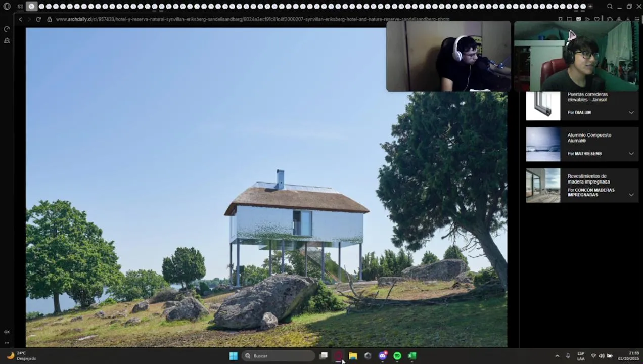Open the top sidebar GX Control icon
The image size is (643, 364).
[7, 29]
